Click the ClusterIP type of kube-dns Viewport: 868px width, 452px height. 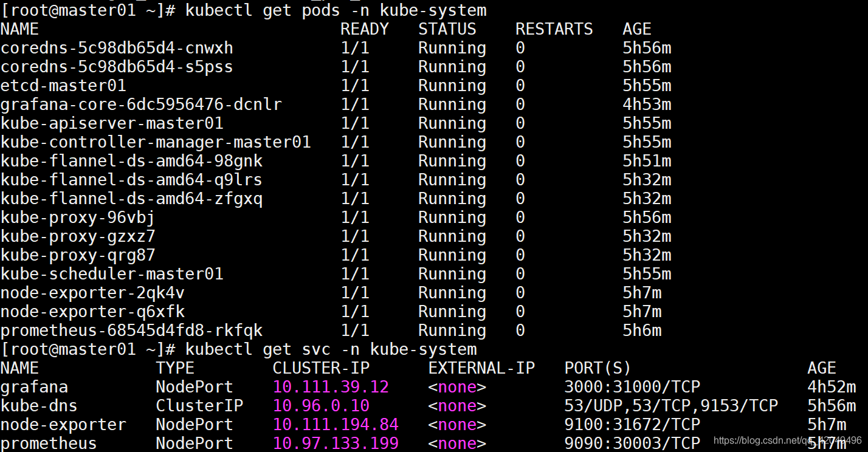pyautogui.click(x=199, y=406)
